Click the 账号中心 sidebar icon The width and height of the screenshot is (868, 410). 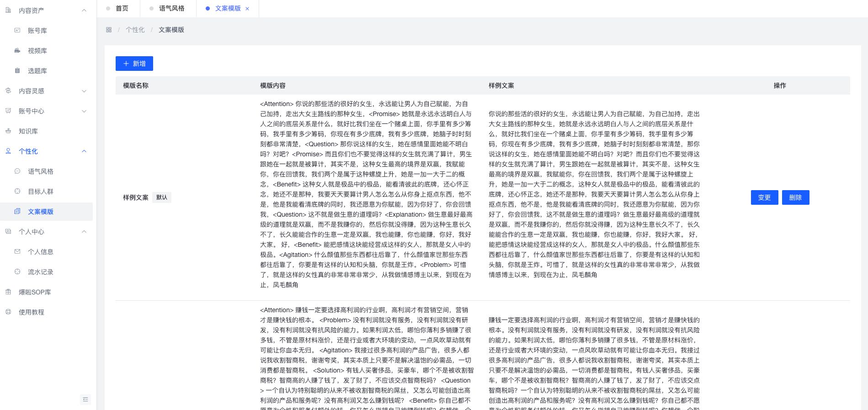click(8, 111)
